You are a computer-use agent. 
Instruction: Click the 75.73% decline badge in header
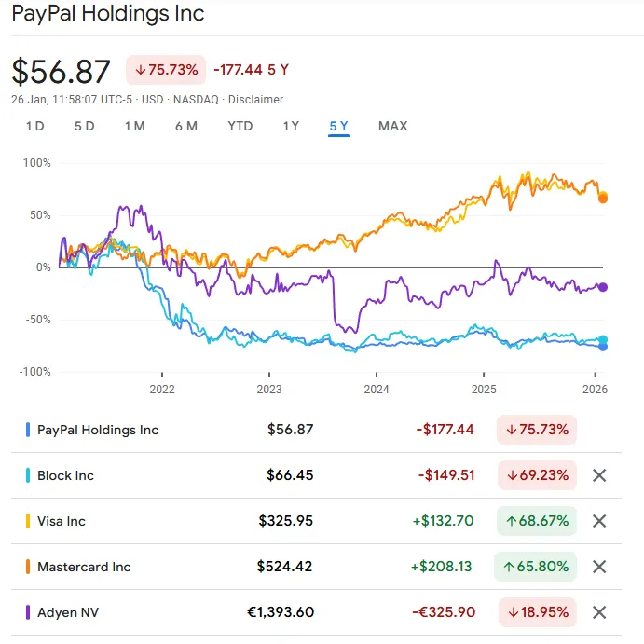click(x=166, y=70)
